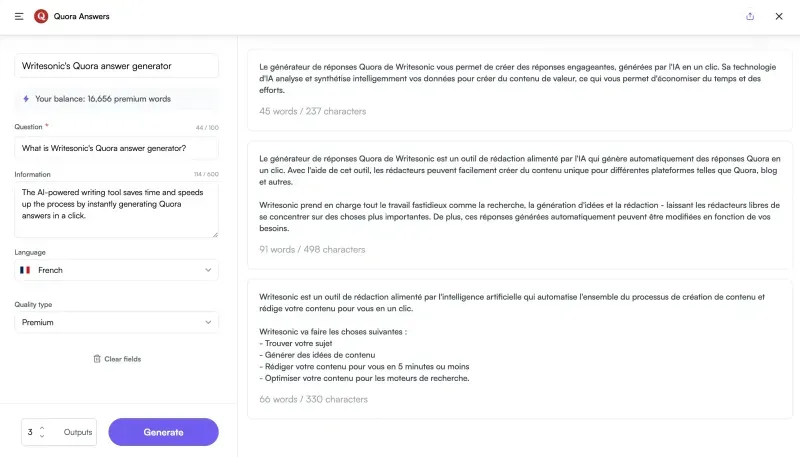The height and width of the screenshot is (457, 800).
Task: Edit the title Writesonic's Quora answer generator
Action: [x=116, y=66]
